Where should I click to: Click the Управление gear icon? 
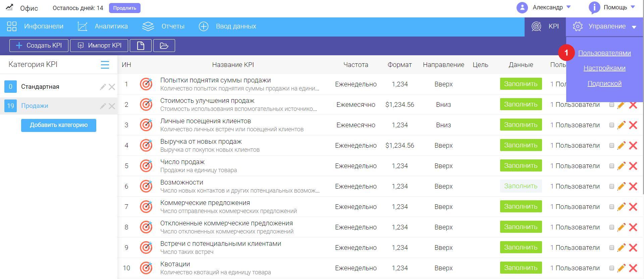578,26
